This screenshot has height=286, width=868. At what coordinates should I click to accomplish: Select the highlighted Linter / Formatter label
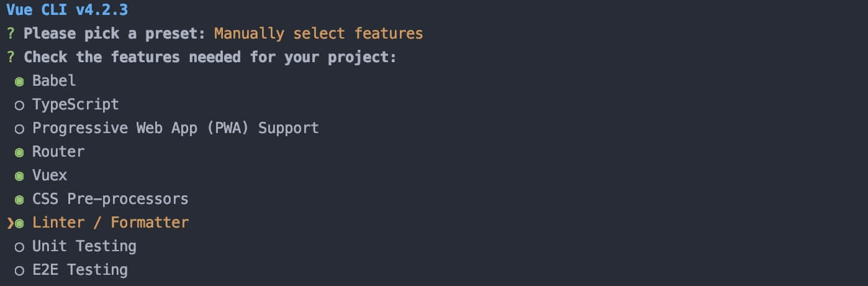[111, 223]
